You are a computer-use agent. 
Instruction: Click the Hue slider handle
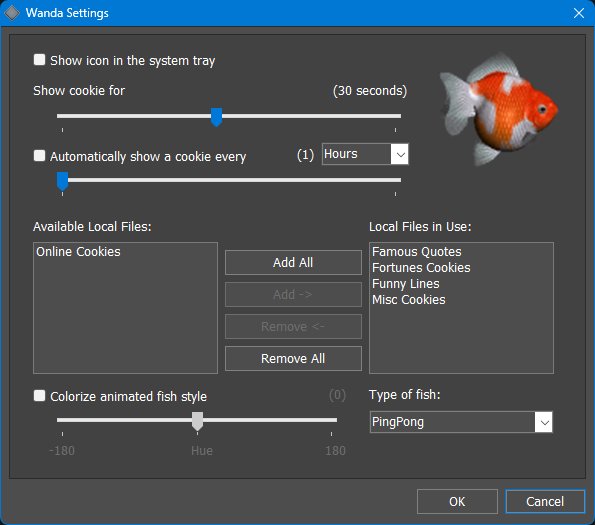coord(197,421)
